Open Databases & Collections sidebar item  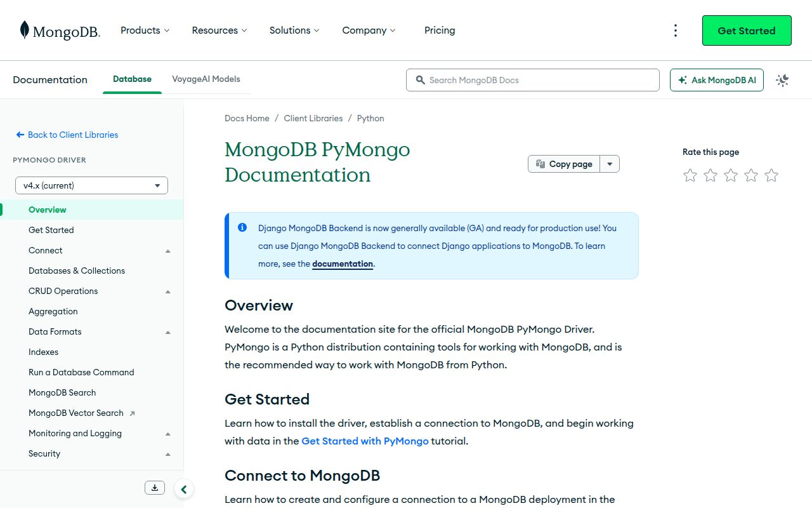coord(92,271)
